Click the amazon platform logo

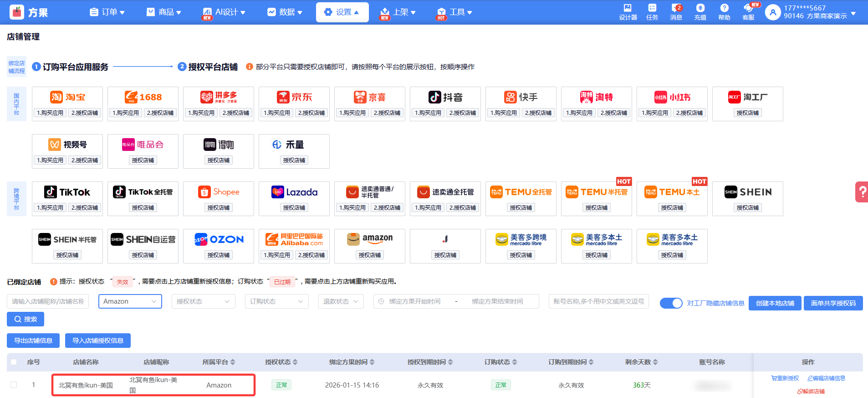[370, 239]
